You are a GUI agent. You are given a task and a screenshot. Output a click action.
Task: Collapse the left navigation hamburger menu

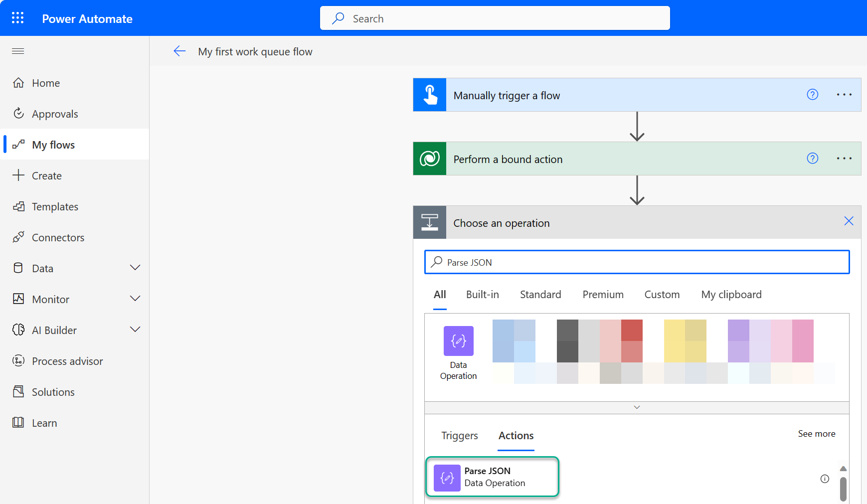coord(18,51)
